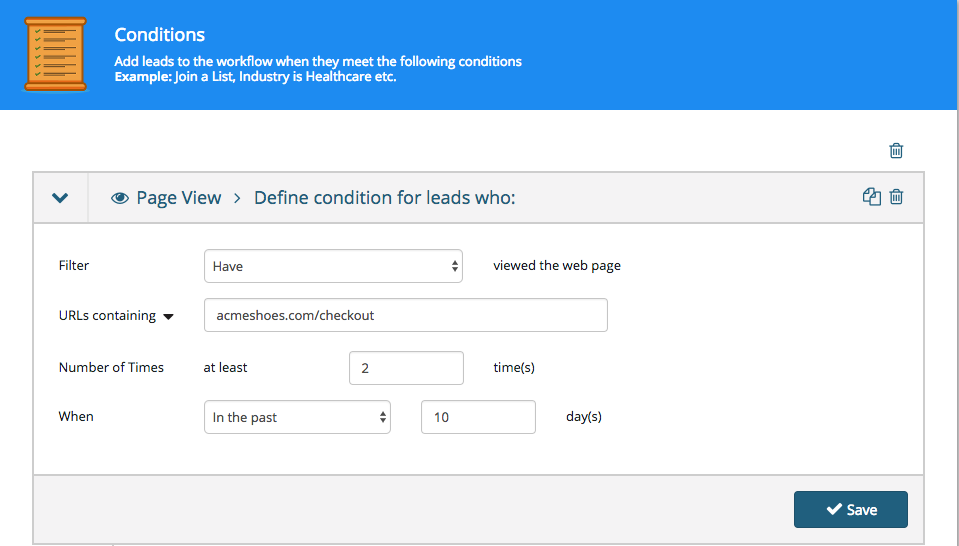Open the 'In the past' When dropdown
Viewport: 959px width, 546px height.
pos(297,417)
